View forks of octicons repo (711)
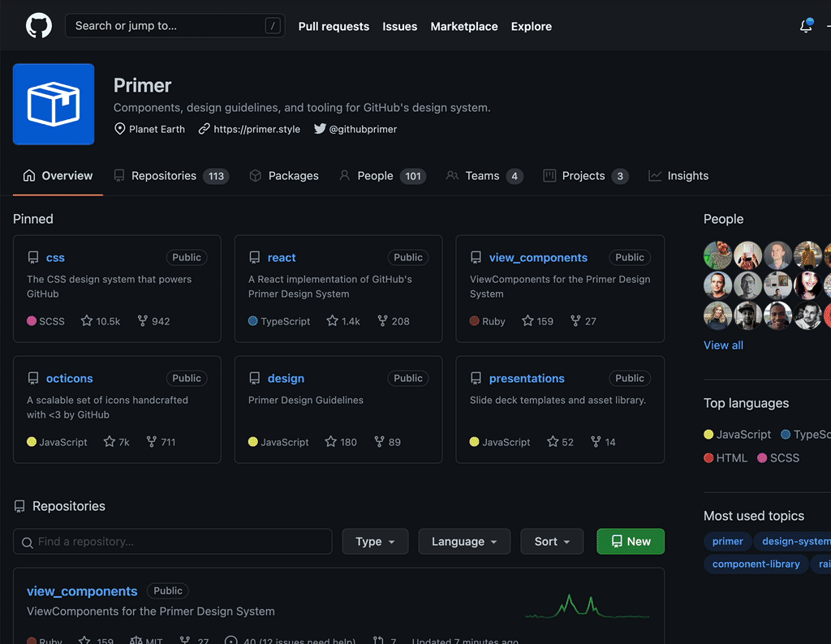Screen dimensions: 831x644 (x=161, y=442)
